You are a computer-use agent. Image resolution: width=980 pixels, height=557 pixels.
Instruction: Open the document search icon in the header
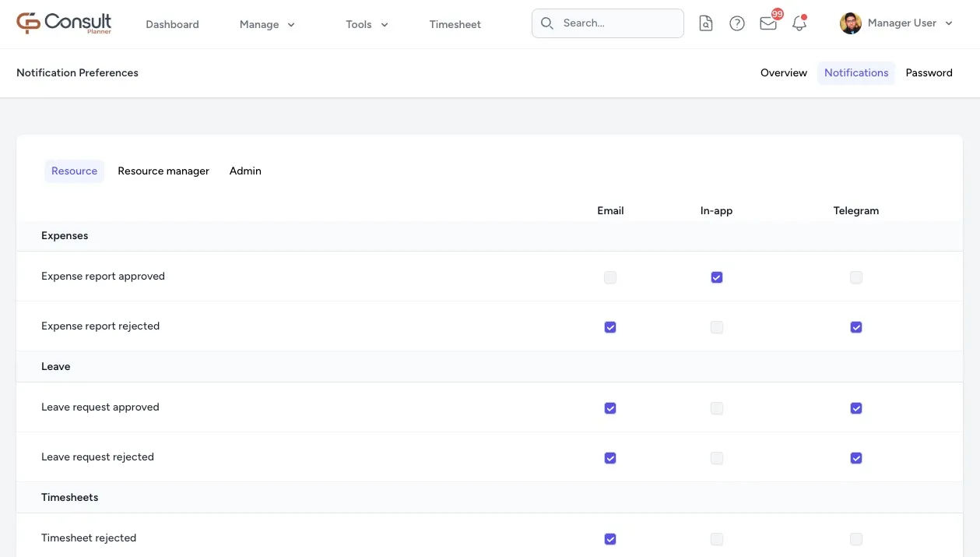click(706, 23)
